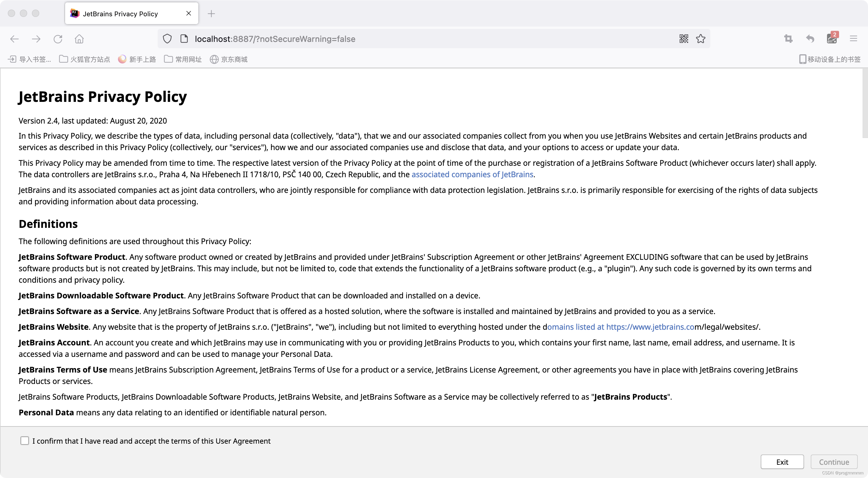Open the 常用网址 bookmarks folder
868x478 pixels.
[x=183, y=60]
